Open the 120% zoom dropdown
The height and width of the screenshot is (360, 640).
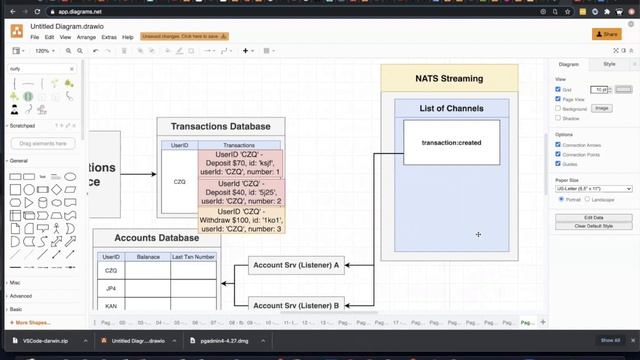pyautogui.click(x=44, y=51)
